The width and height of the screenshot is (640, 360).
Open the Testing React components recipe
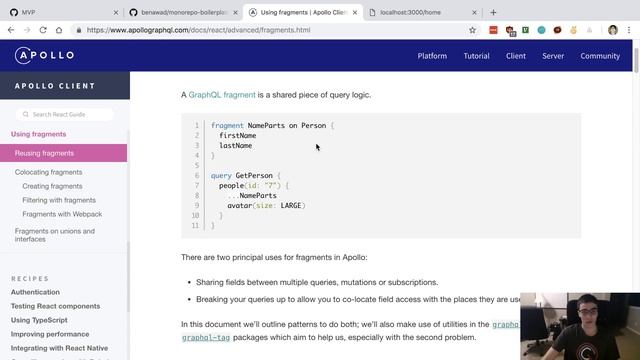[x=56, y=306]
